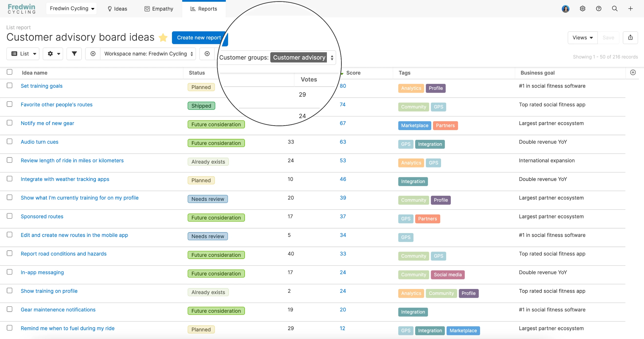644x339 pixels.
Task: Select all rows with header checkbox
Action: coord(10,72)
